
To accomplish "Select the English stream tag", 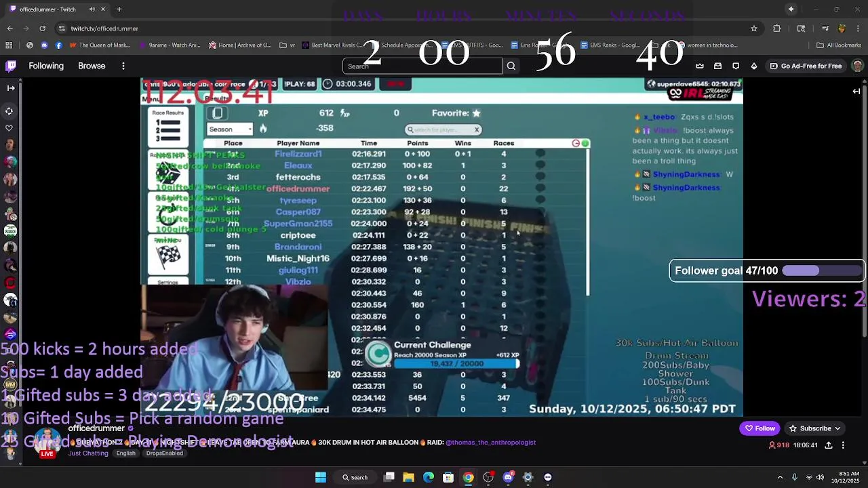I will [125, 453].
